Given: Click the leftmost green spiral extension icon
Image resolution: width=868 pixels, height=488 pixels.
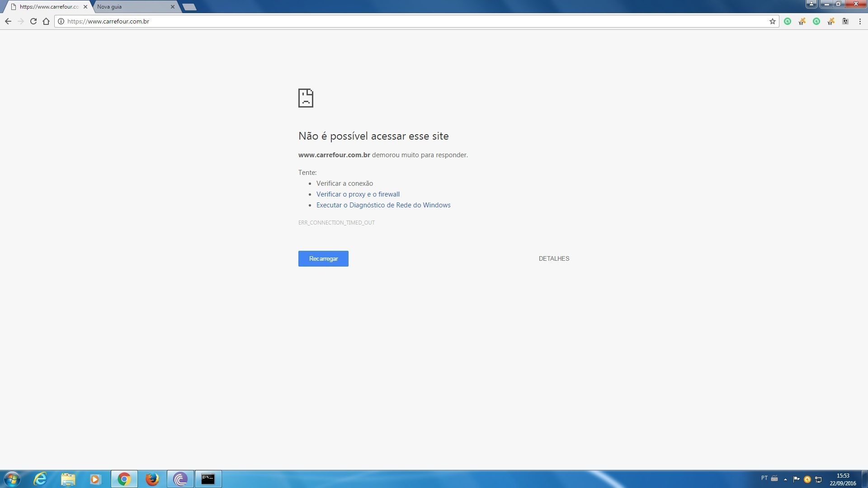Looking at the screenshot, I should click(x=788, y=21).
